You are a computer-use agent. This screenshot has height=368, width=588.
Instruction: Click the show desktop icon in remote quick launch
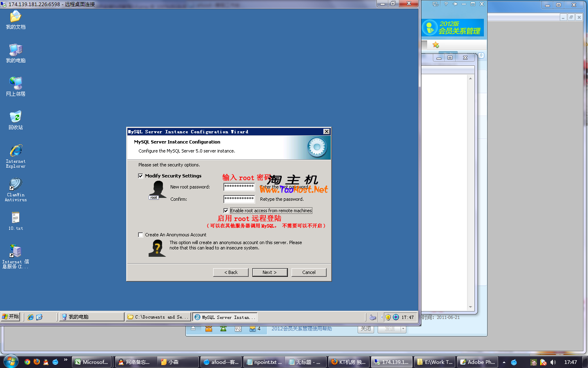pos(39,317)
